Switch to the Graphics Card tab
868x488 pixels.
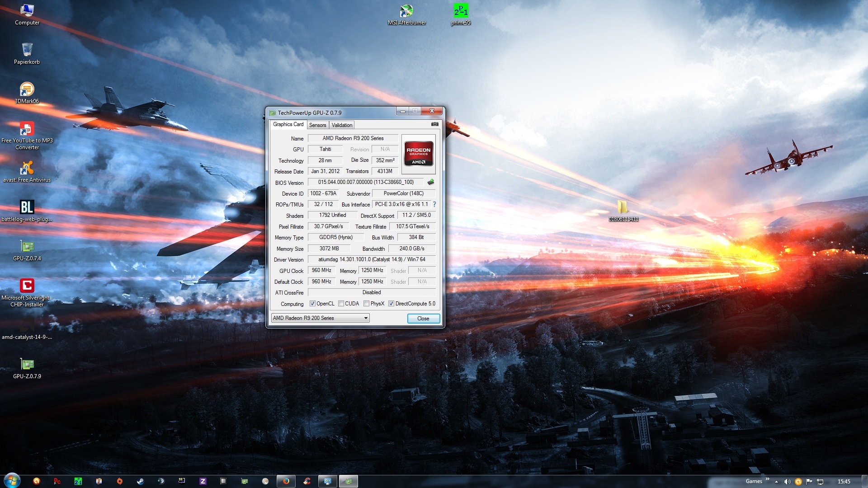tap(288, 124)
